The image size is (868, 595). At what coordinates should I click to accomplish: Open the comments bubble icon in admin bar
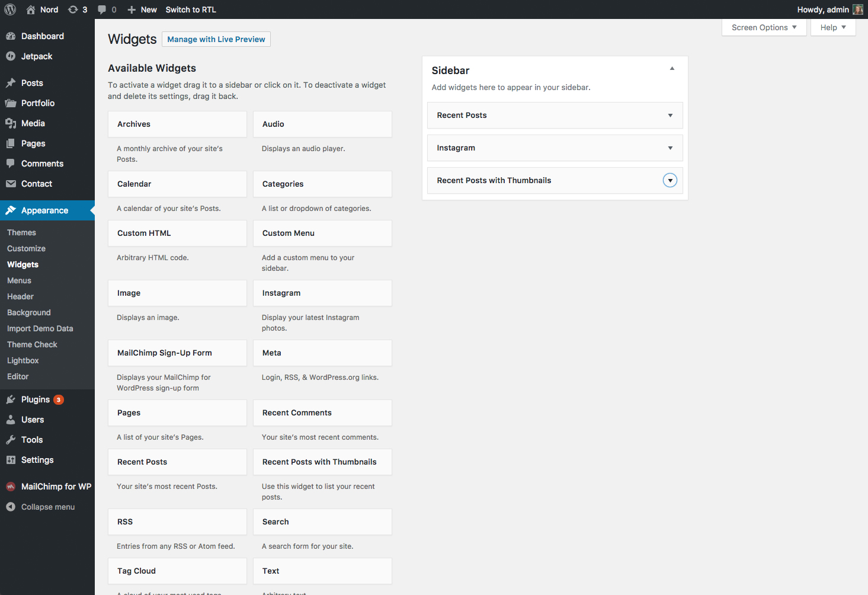coord(102,9)
